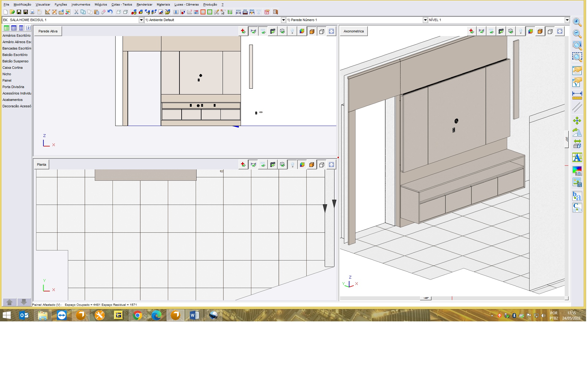587x392 pixels.
Task: Toggle wireframe cube in Axonometrica view
Action: (x=550, y=31)
